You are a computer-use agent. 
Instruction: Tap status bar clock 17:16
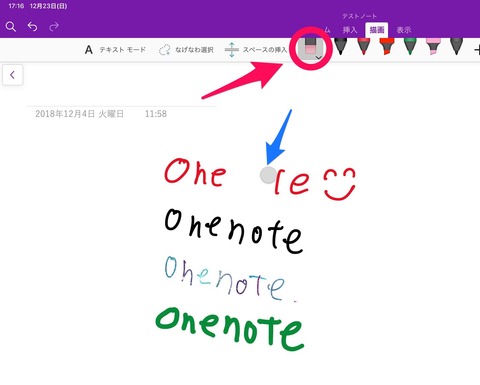tap(16, 6)
